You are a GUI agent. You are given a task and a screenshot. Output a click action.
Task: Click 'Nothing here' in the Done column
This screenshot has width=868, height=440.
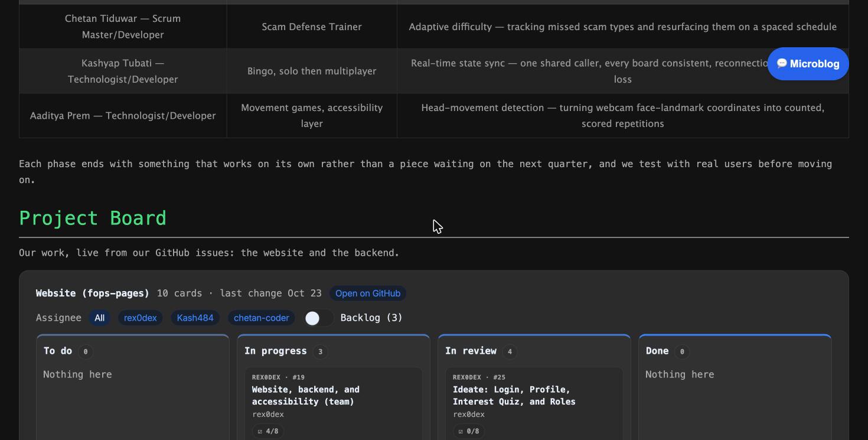680,374
